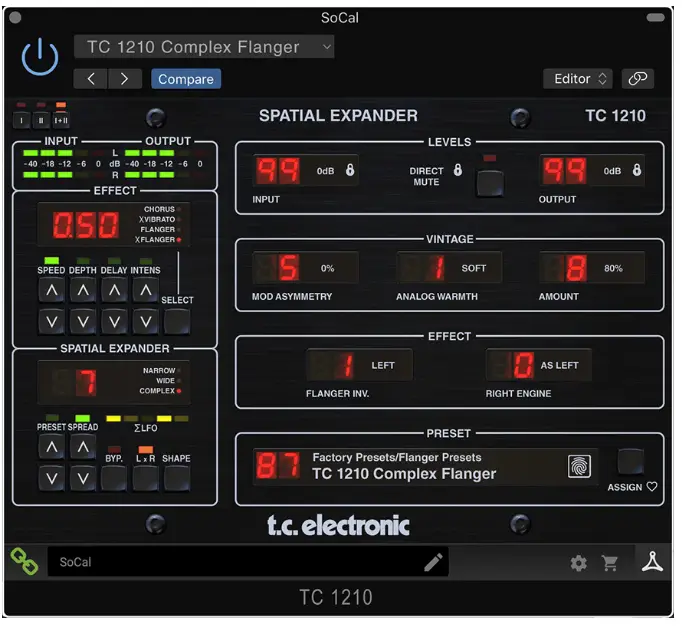Click the Compare button

[x=186, y=79]
